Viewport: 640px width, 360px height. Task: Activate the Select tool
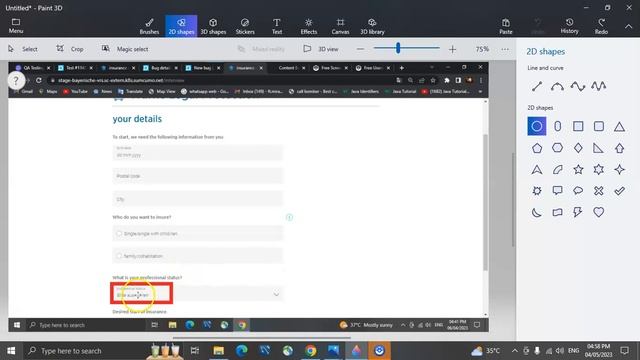(23, 49)
